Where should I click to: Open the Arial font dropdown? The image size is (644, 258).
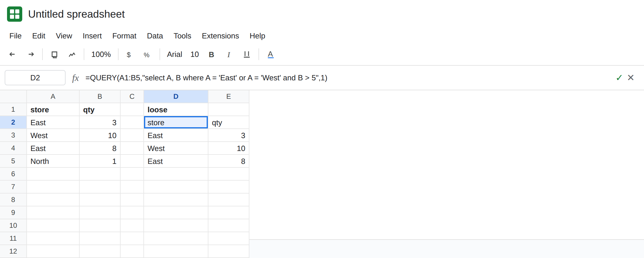(174, 55)
